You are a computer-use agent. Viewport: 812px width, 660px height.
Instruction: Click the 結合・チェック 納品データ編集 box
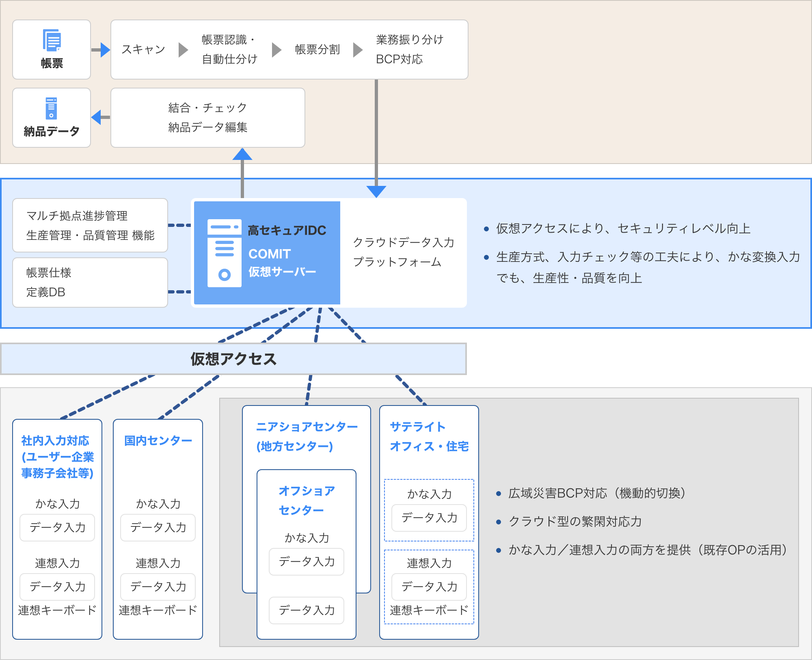pos(208,118)
